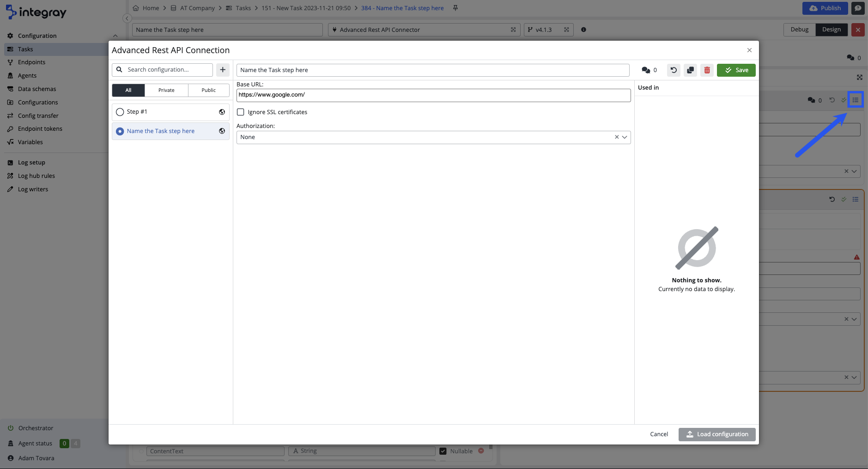Enable Ignore SSL certificates checkbox
868x469 pixels.
coord(241,112)
